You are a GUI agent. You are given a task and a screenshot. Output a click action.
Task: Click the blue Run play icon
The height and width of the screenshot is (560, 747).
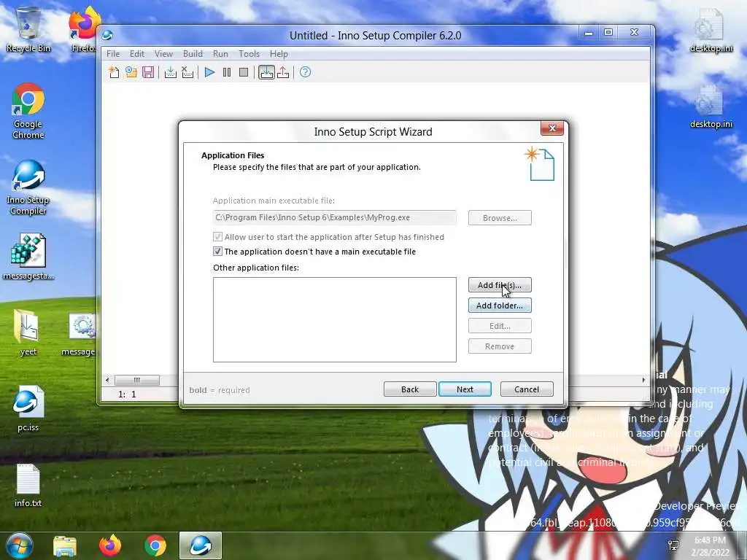click(209, 72)
